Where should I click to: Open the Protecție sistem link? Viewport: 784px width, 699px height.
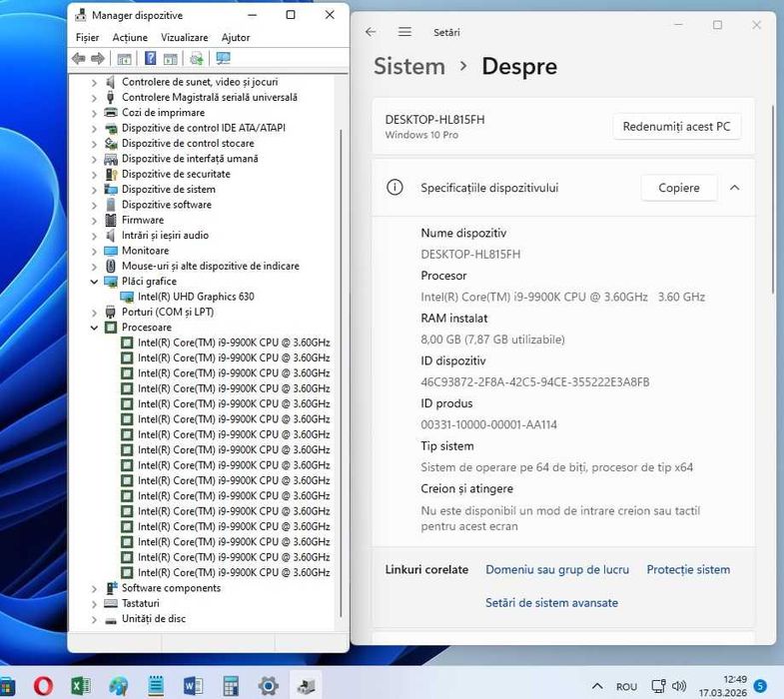pos(688,569)
